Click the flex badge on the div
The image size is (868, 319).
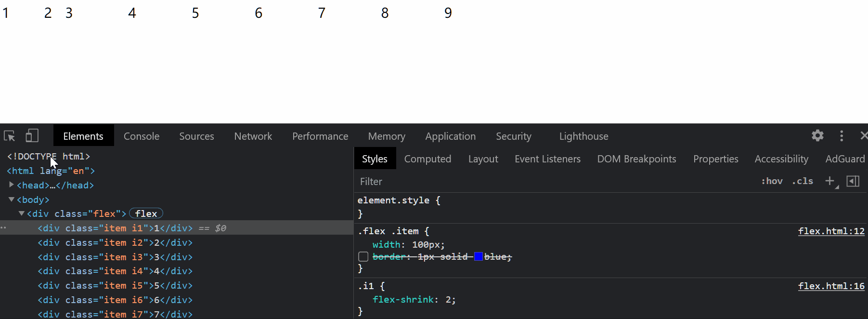[x=146, y=213]
